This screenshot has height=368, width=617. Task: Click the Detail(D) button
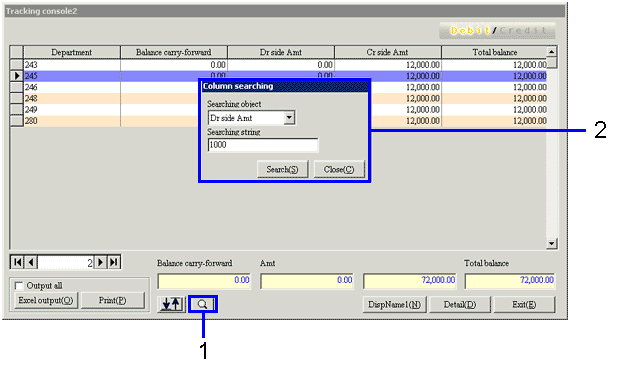[x=460, y=305]
